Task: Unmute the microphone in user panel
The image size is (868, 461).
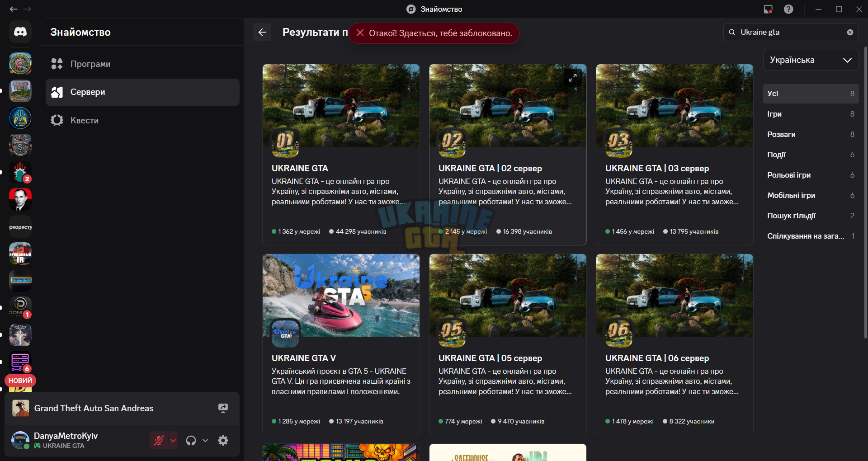Action: point(159,440)
